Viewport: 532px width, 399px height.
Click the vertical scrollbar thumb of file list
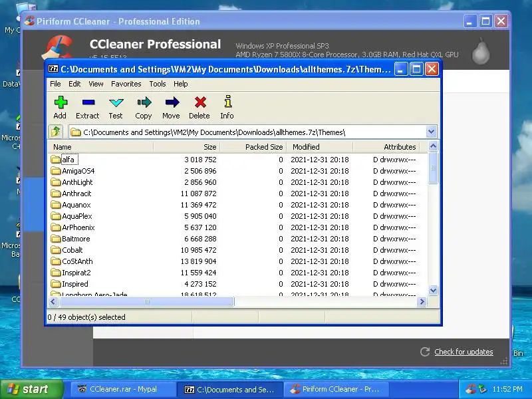click(433, 168)
